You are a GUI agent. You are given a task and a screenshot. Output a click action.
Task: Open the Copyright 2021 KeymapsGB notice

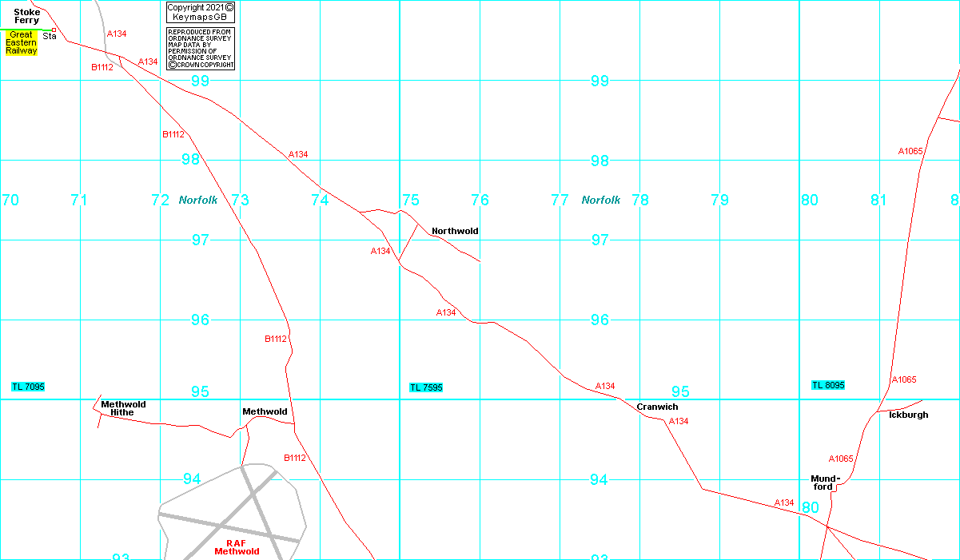(201, 12)
